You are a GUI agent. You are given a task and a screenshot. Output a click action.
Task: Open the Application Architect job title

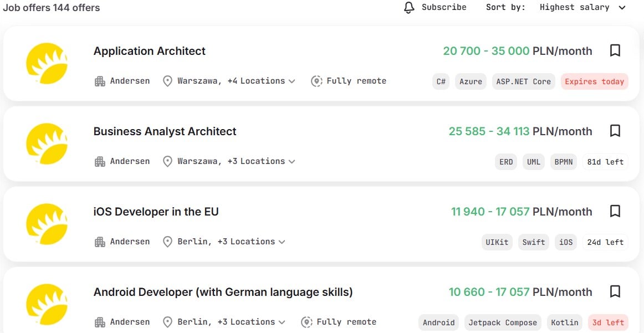(x=150, y=51)
